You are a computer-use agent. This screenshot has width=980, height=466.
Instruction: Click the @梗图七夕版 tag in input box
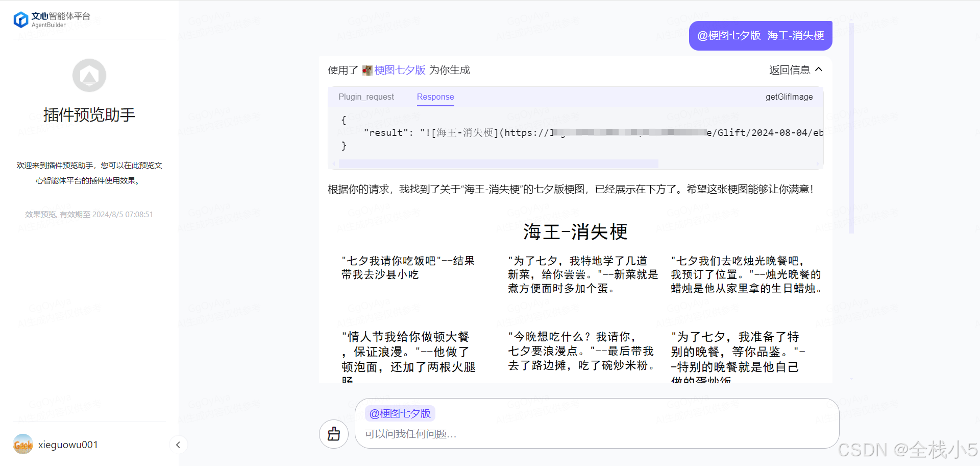(x=400, y=413)
